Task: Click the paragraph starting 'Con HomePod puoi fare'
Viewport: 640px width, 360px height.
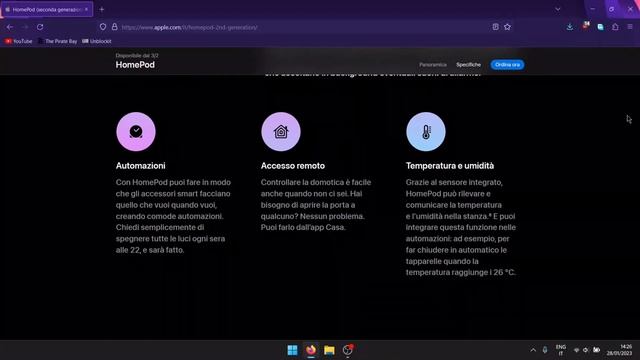Action: point(173,216)
